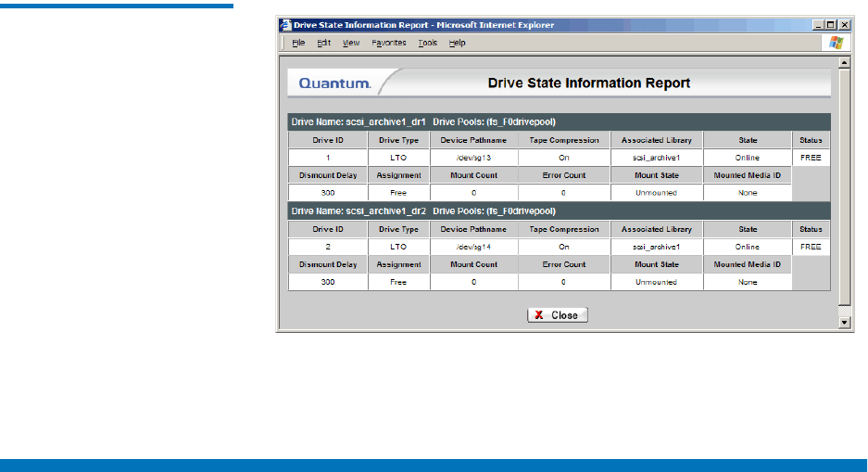This screenshot has height=472, width=868.
Task: Close the window using the title bar X
Action: tap(843, 25)
